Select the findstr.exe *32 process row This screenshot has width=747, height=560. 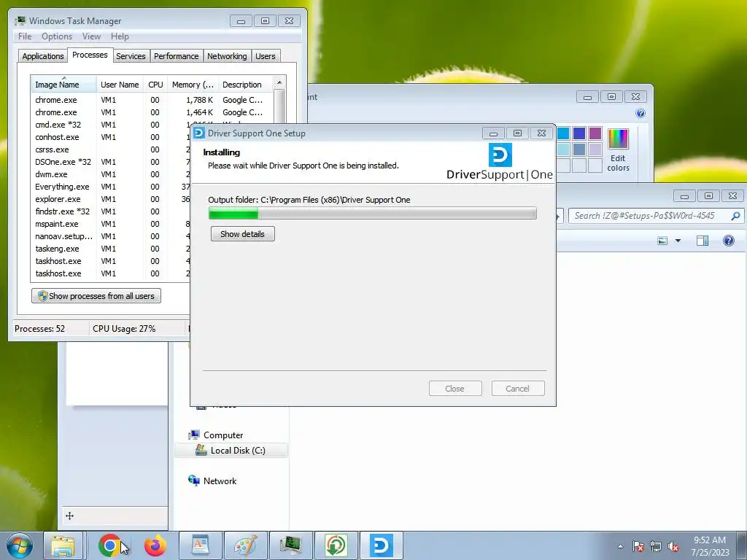[111, 211]
